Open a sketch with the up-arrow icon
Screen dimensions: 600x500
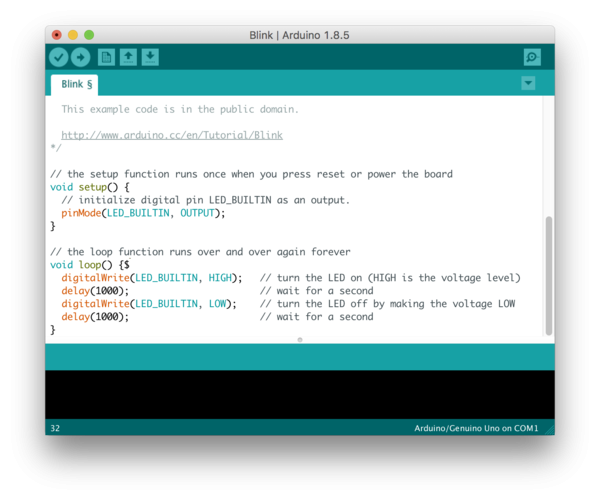point(128,57)
